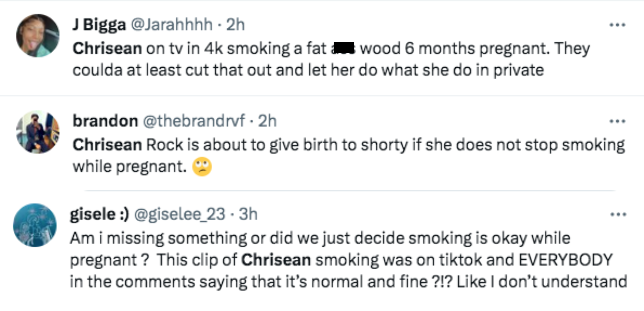This screenshot has width=644, height=311.
Task: Click the 3h timestamp on gisele's tweet
Action: click(248, 214)
